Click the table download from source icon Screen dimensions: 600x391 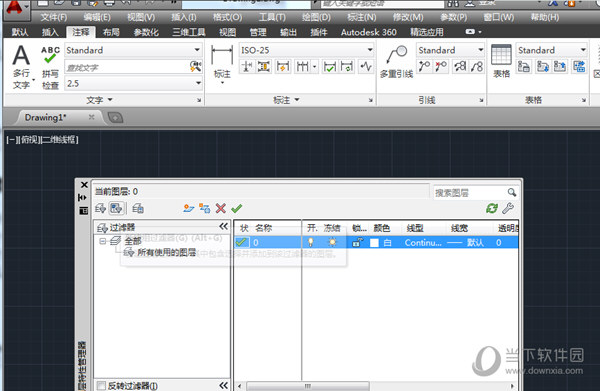(x=543, y=67)
